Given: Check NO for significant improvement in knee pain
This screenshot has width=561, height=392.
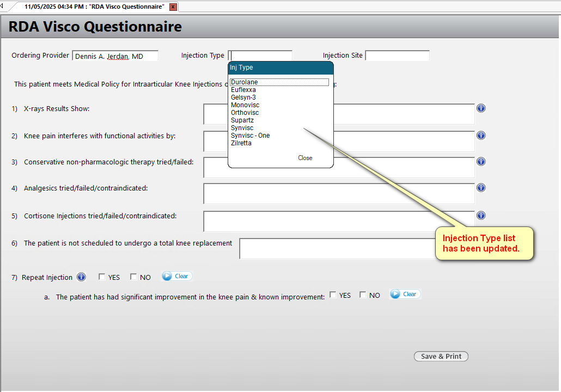Looking at the screenshot, I should [x=362, y=295].
